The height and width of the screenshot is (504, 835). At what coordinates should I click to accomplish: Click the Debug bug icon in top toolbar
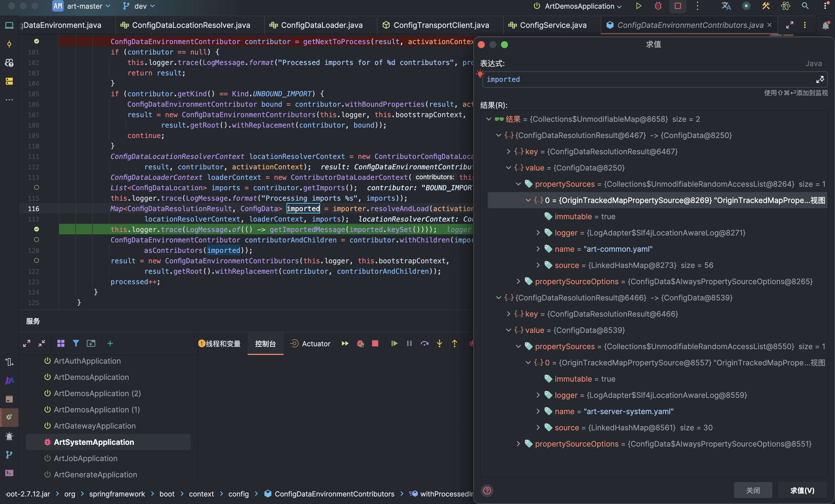pyautogui.click(x=658, y=6)
